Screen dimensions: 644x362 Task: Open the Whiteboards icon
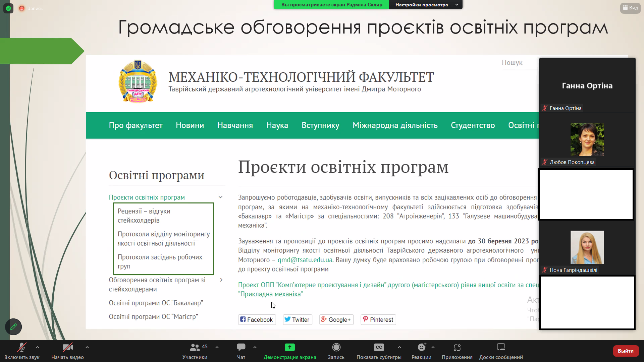coord(501,347)
